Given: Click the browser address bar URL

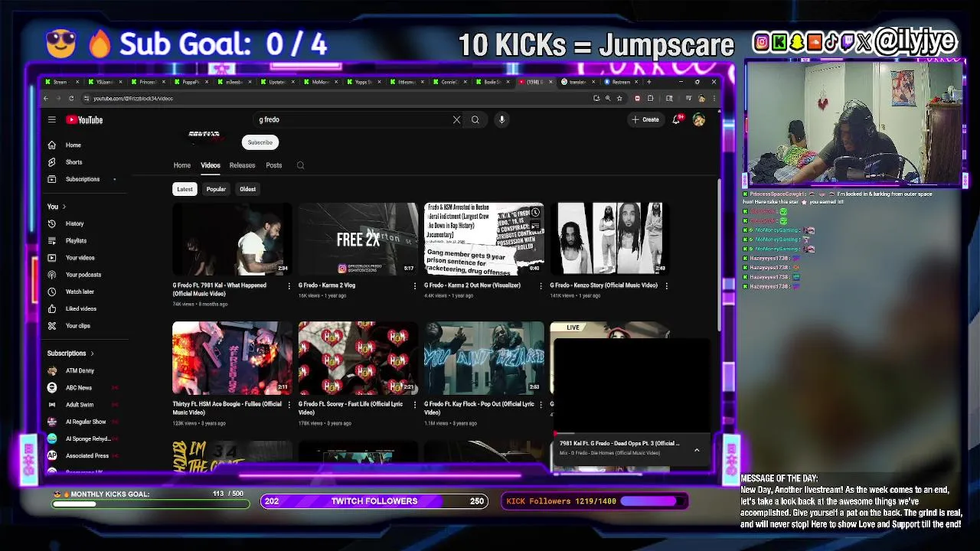Looking at the screenshot, I should 133,98.
